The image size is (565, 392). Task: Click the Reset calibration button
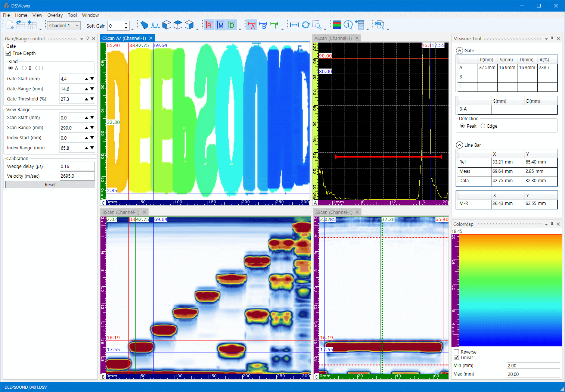pos(50,184)
